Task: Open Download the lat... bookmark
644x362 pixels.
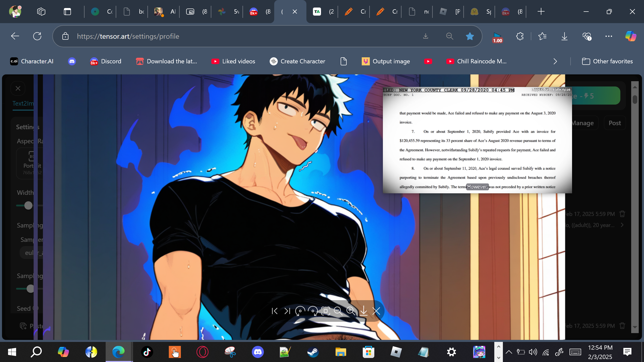Action: coord(167,61)
